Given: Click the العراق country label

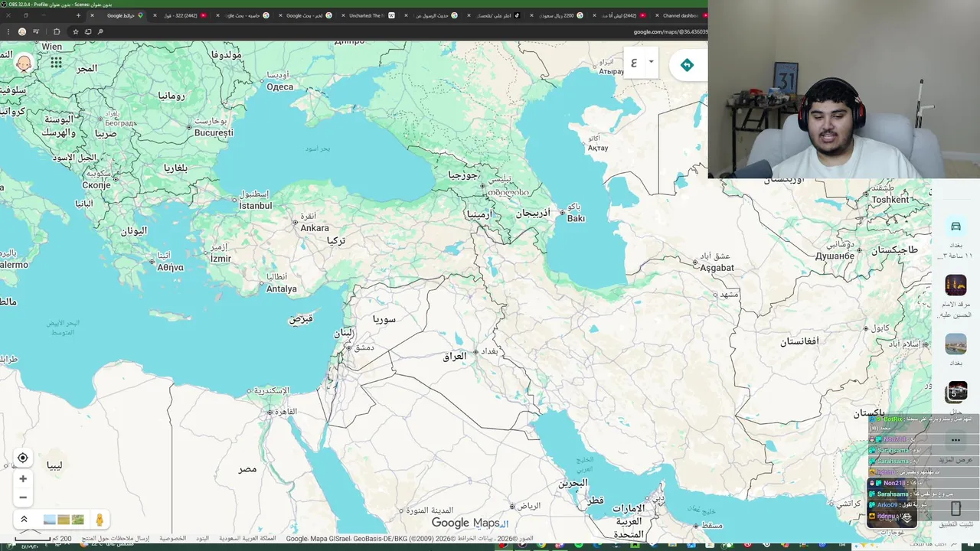Looking at the screenshot, I should coord(454,357).
